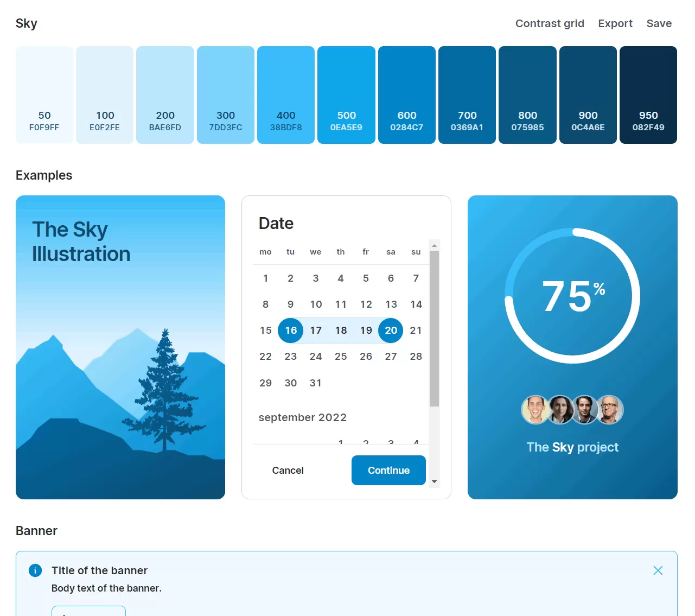Click the 75% progress ring
Image resolution: width=695 pixels, height=616 pixels.
click(572, 296)
